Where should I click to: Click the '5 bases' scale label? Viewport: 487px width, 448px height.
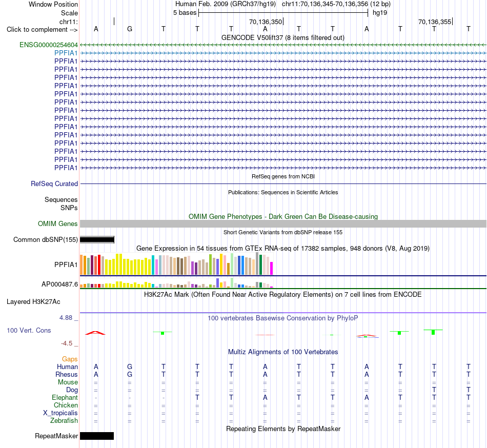[x=185, y=13]
